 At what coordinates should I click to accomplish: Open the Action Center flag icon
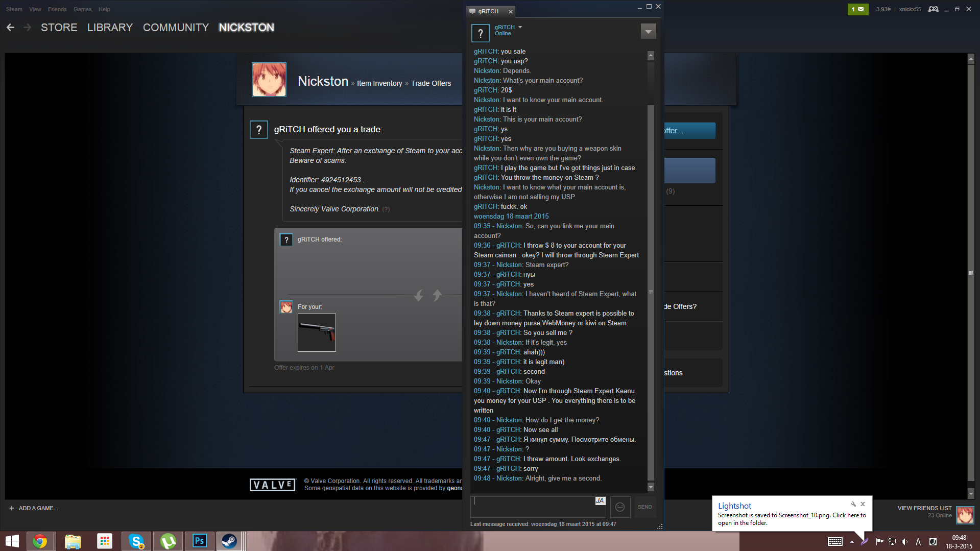[x=879, y=542]
